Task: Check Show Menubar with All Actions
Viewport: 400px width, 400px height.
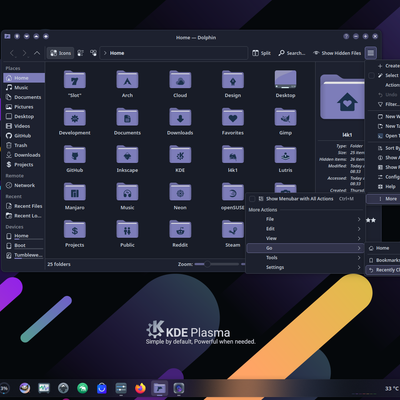Action: pos(305,199)
